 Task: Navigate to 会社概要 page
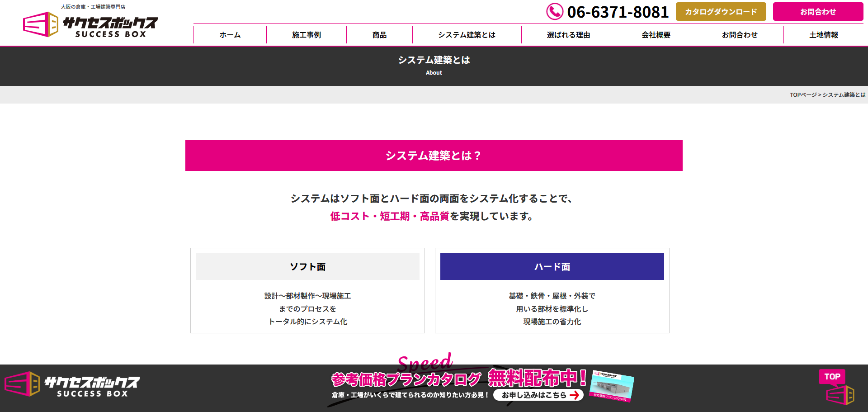656,35
